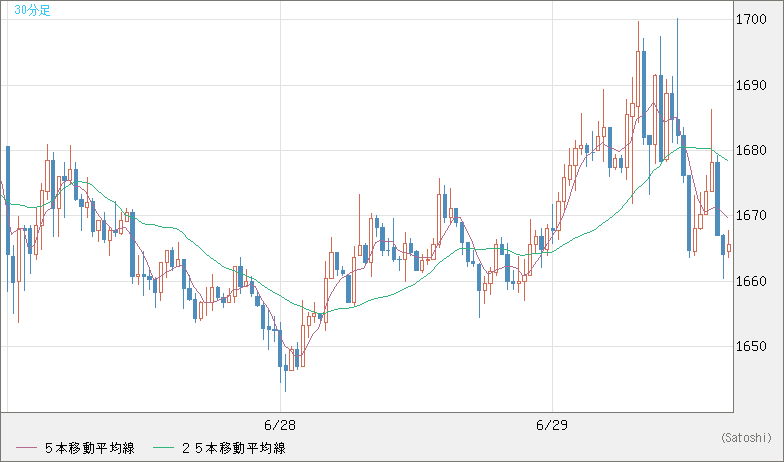784x462 pixels.
Task: Click the 1680 price axis label
Action: click(x=752, y=150)
